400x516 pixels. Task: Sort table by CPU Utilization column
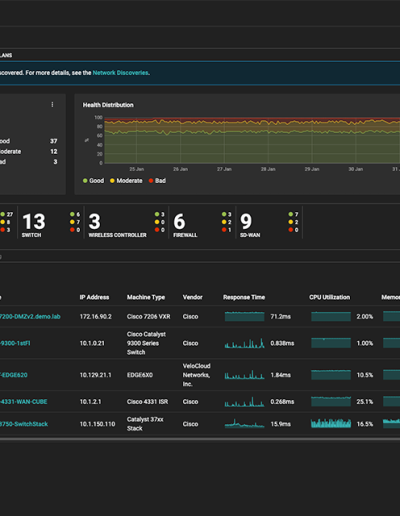click(330, 297)
